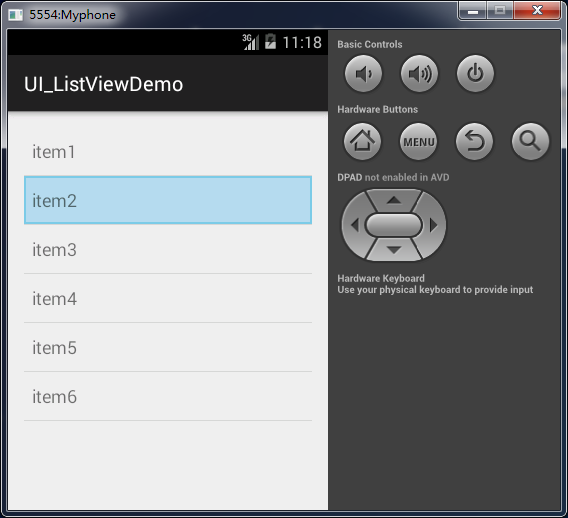The height and width of the screenshot is (518, 568).
Task: Tap the Back hardware button
Action: [474, 142]
